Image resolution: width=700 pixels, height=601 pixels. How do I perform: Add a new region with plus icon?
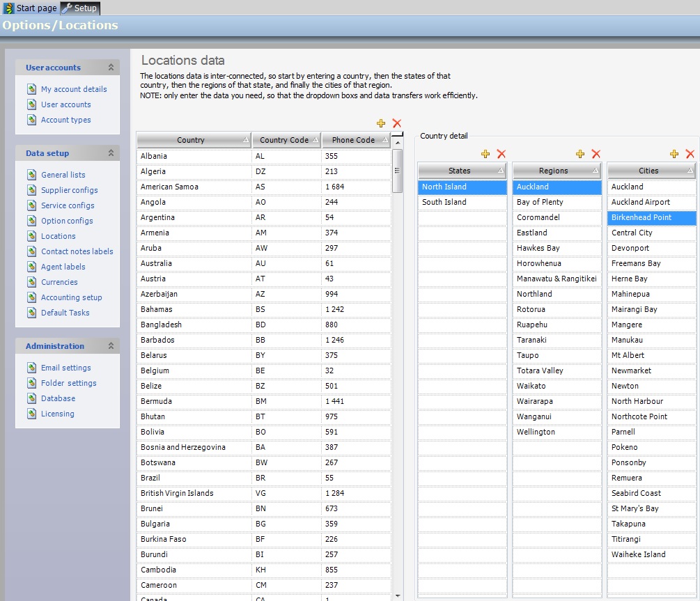580,154
